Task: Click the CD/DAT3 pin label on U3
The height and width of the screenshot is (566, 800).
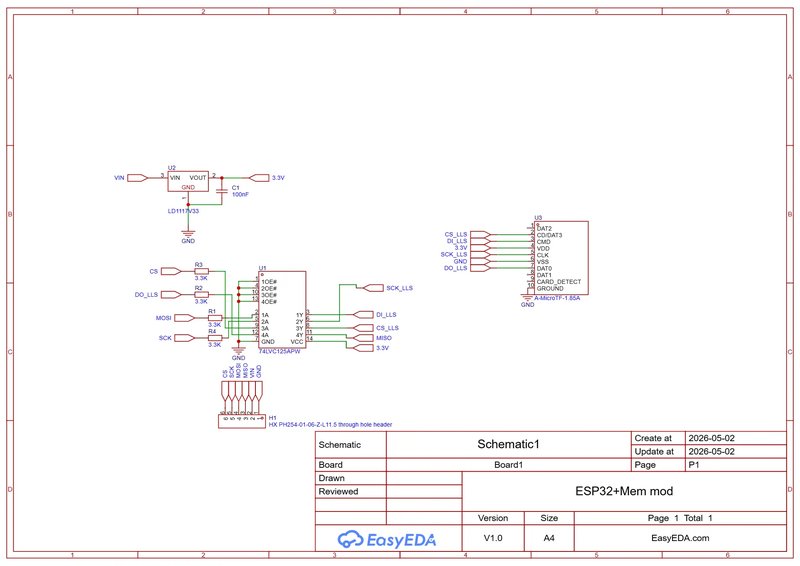Action: tap(549, 235)
